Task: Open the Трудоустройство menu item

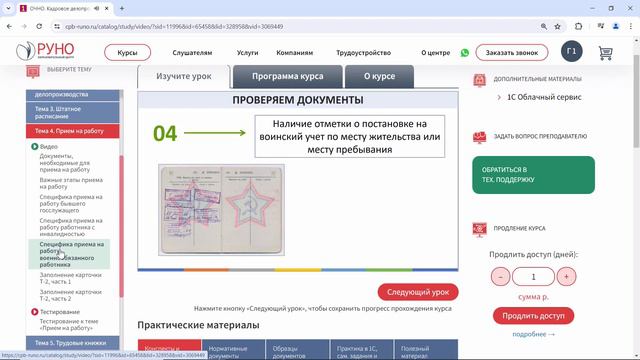Action: (363, 53)
